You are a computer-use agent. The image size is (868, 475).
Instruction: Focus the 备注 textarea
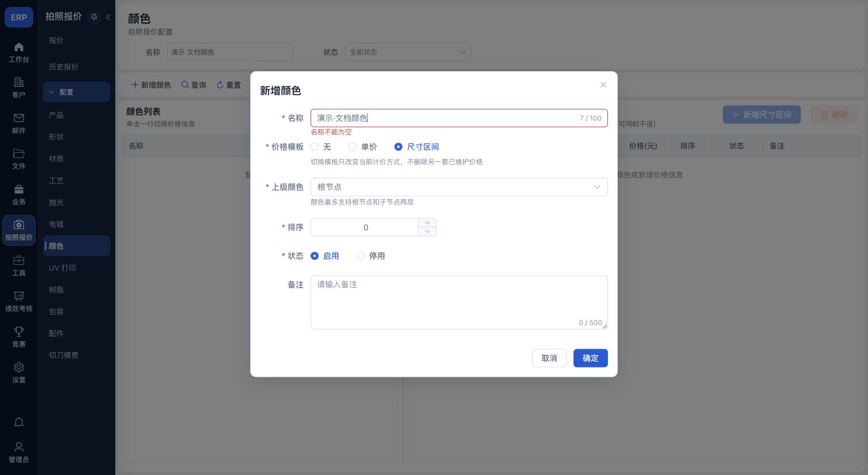pyautogui.click(x=459, y=303)
